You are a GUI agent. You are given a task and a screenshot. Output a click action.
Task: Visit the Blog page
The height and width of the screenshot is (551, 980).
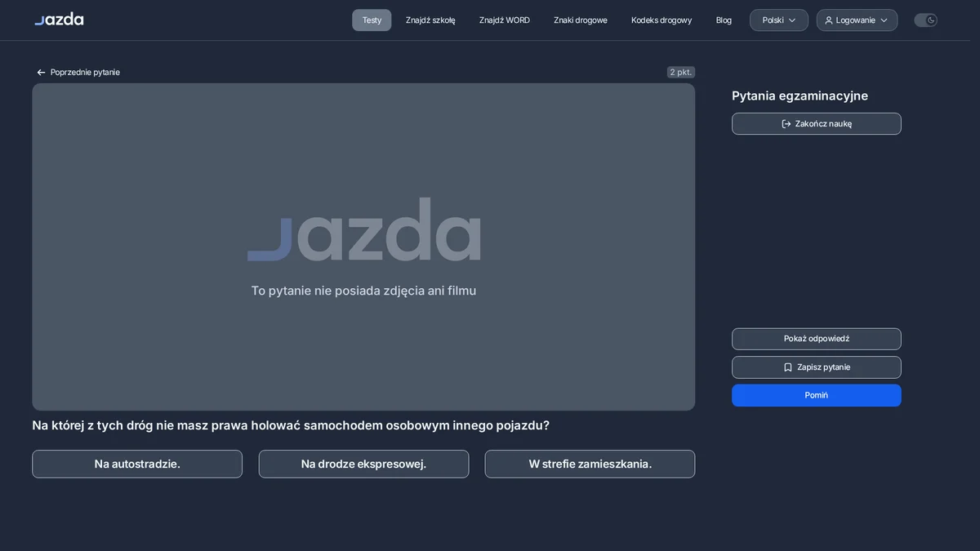click(724, 20)
